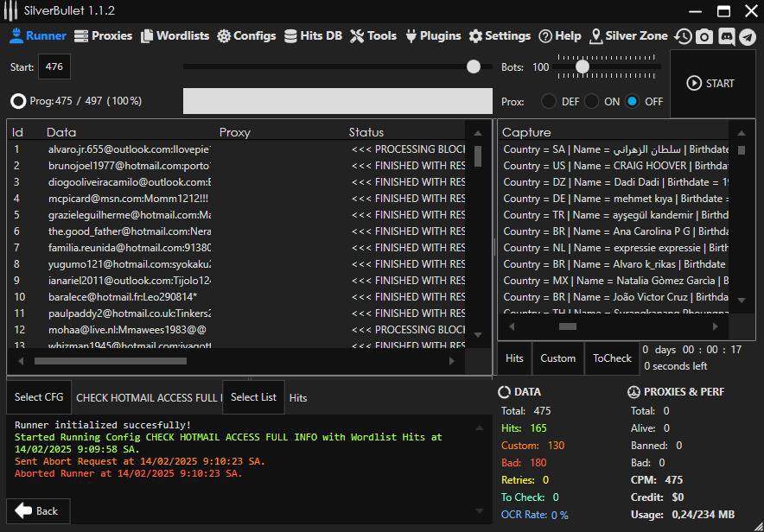Select the DEF proxy mode radio button
This screenshot has height=532, width=764.
click(549, 101)
